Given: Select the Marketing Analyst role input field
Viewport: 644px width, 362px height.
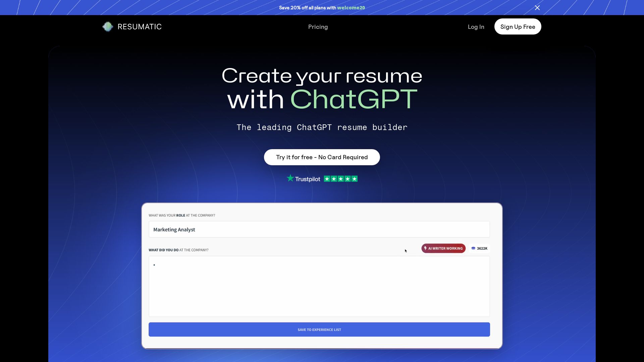Looking at the screenshot, I should tap(319, 229).
